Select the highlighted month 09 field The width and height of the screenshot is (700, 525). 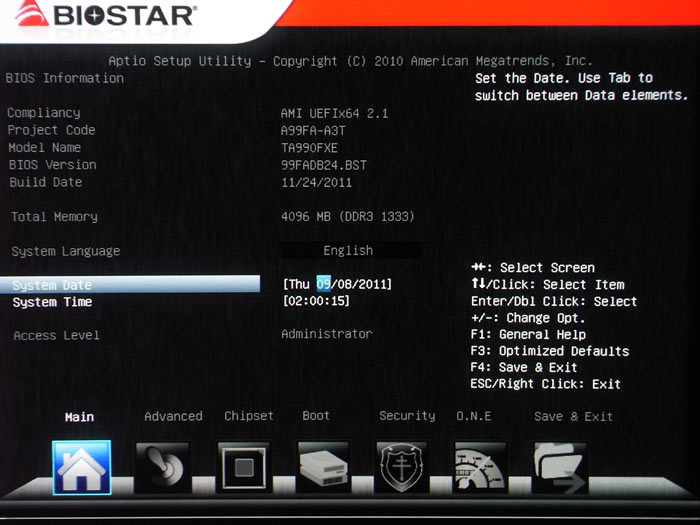coord(324,284)
